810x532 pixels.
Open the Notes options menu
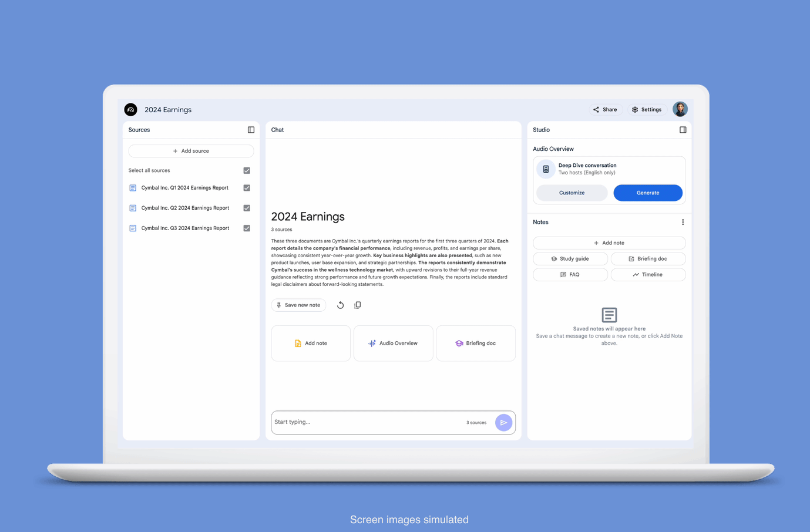tap(683, 222)
